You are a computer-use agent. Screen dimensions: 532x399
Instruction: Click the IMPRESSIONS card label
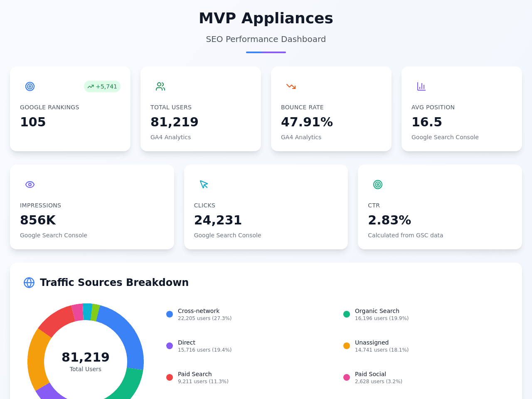tap(41, 205)
